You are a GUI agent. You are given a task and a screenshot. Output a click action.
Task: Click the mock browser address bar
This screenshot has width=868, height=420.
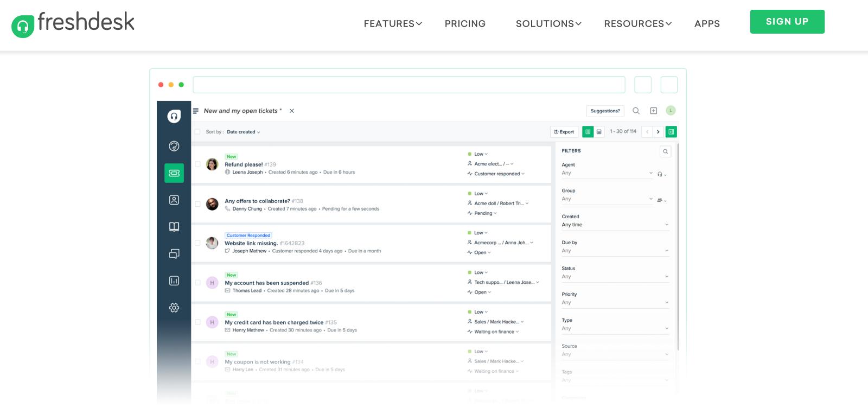(409, 85)
